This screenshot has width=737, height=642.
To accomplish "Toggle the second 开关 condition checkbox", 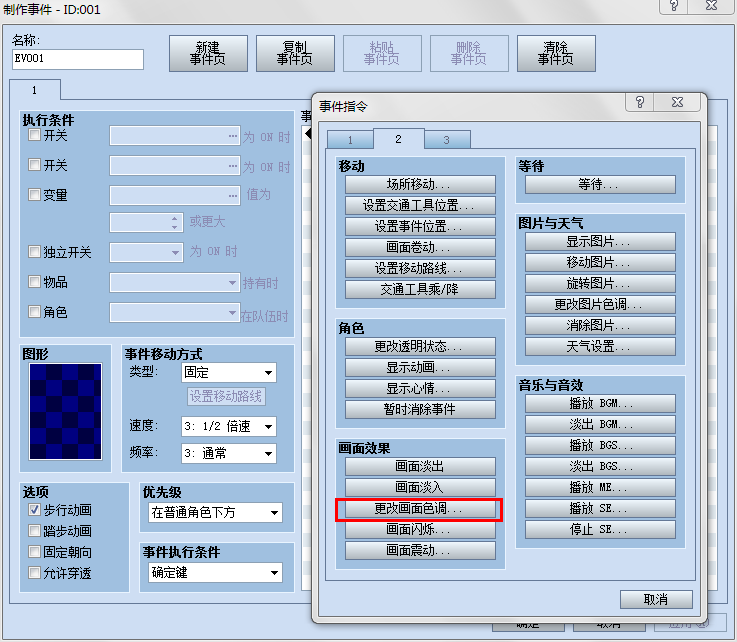I will point(34,165).
